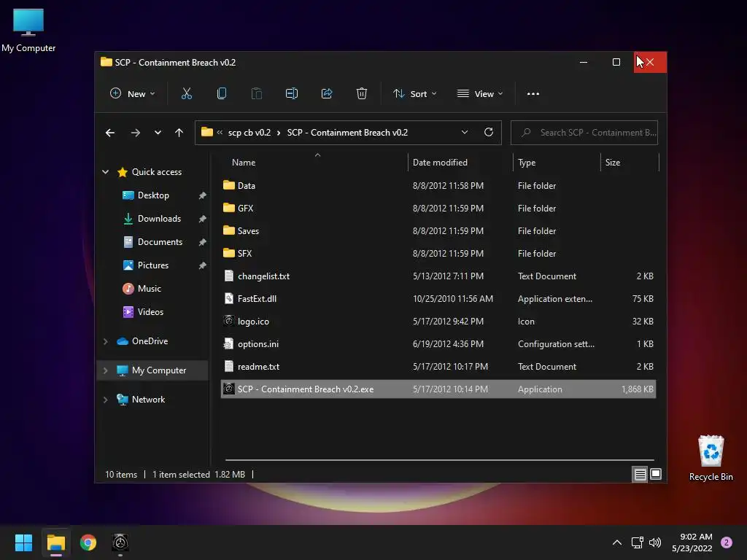Go forward with the right arrow
The image size is (747, 560).
click(135, 133)
